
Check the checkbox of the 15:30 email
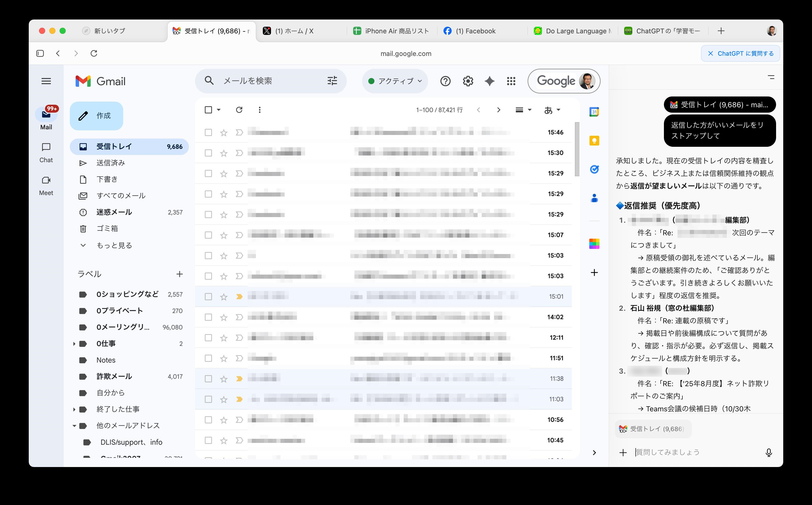tap(208, 153)
